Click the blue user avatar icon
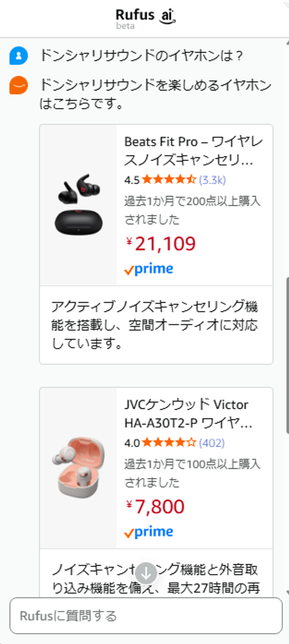 [19, 56]
